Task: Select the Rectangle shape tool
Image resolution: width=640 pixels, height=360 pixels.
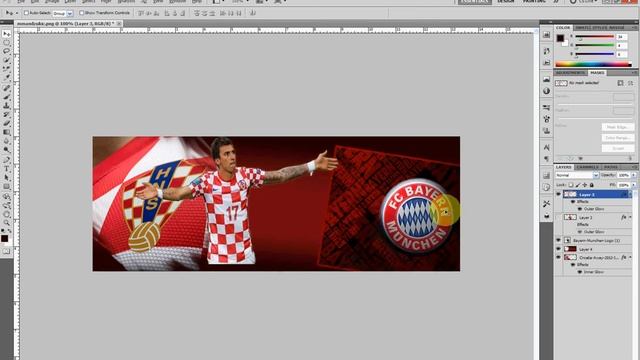Action: click(x=6, y=187)
